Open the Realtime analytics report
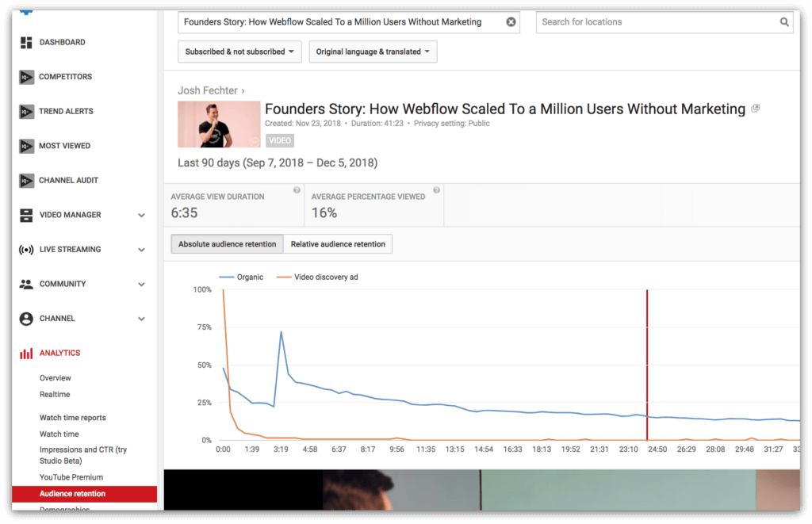The width and height of the screenshot is (812, 524). click(55, 395)
